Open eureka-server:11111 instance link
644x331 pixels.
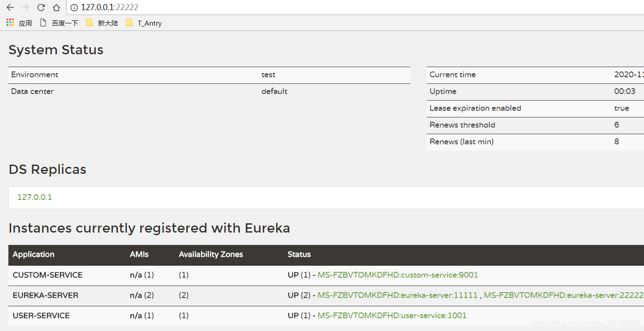[x=398, y=295]
